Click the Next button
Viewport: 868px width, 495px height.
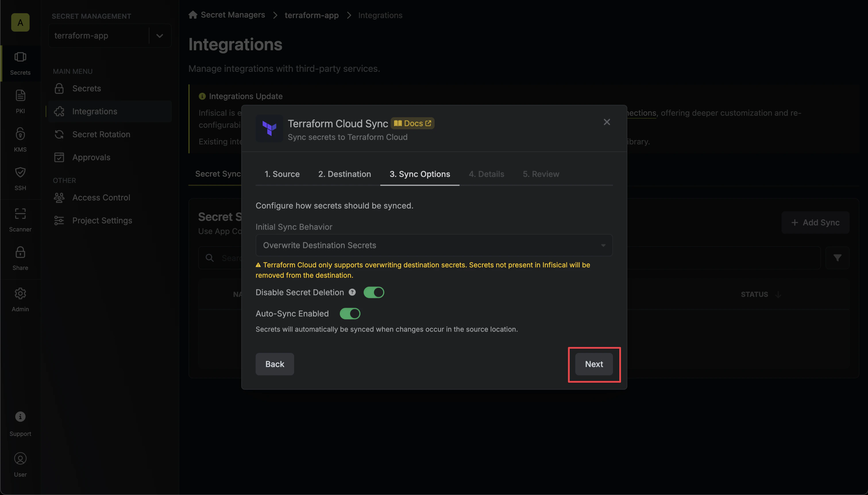tap(594, 364)
